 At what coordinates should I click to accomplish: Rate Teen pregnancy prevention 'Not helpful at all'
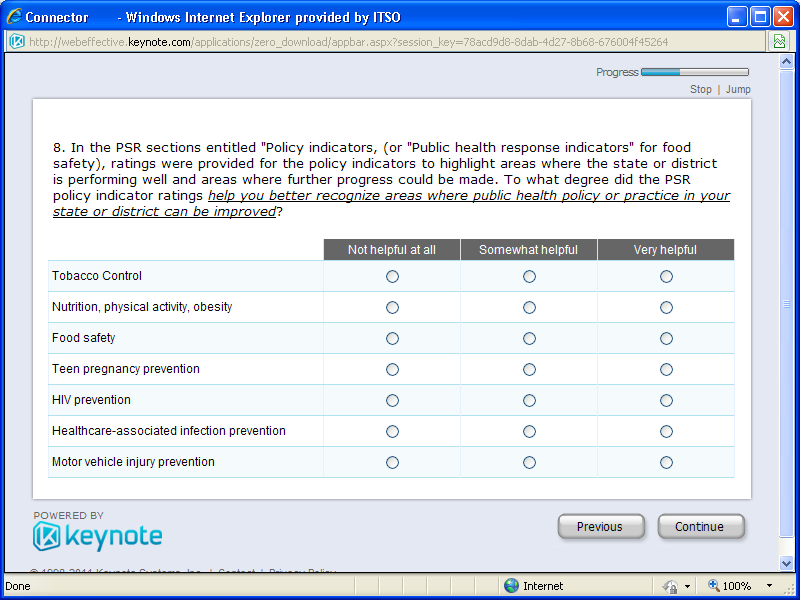coord(392,369)
